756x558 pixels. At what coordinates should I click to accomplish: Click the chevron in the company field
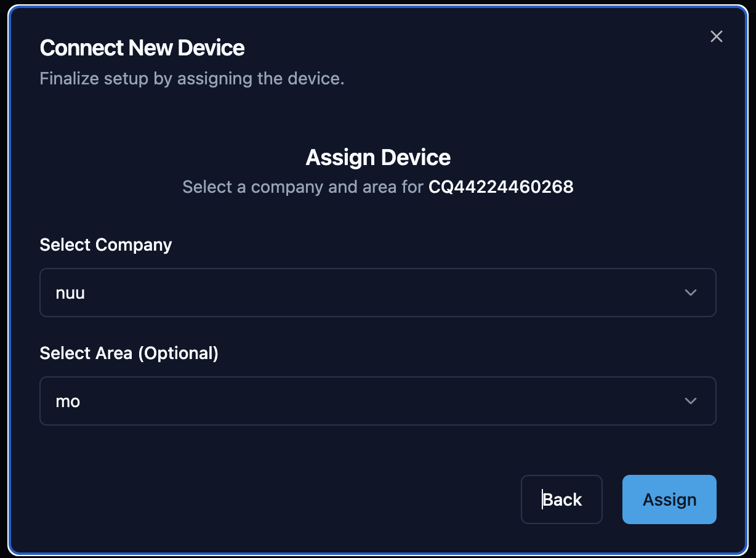pyautogui.click(x=690, y=293)
